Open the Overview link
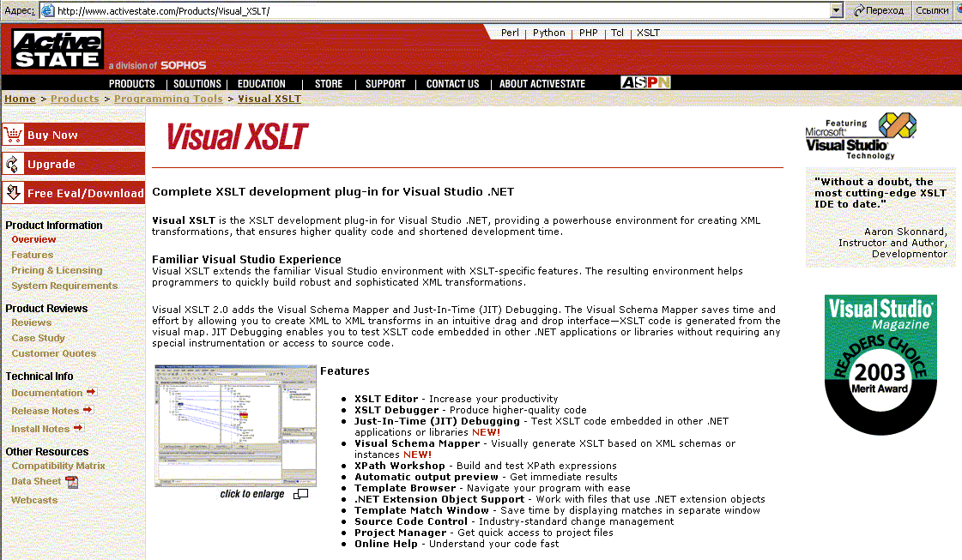The height and width of the screenshot is (560, 962). [x=33, y=239]
